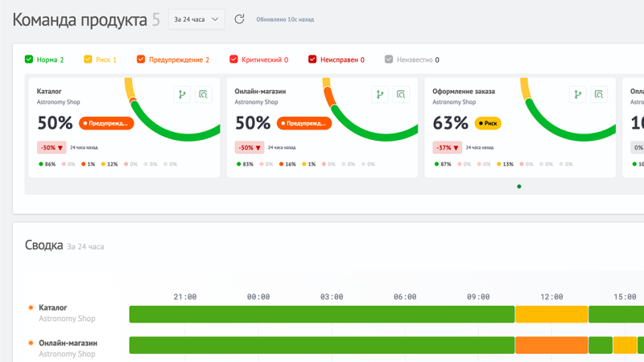
Task: Click the Оформление заказа card title
Action: click(x=464, y=91)
